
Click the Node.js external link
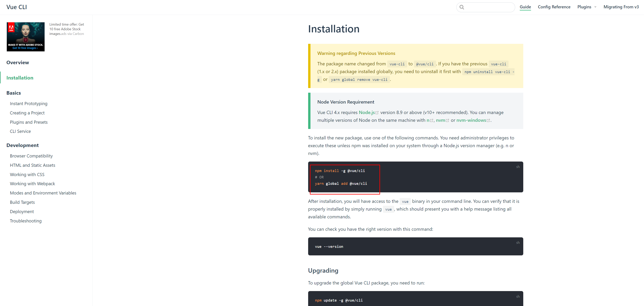pos(366,113)
